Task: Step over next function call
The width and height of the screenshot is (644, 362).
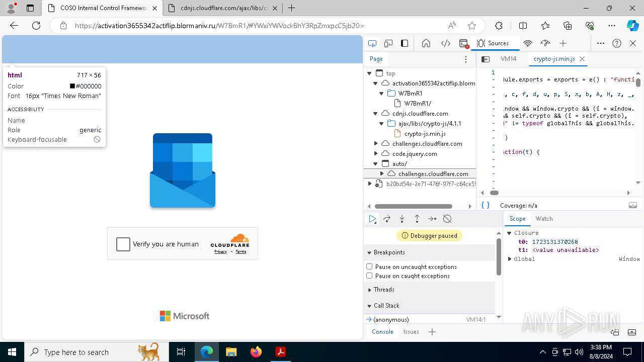Action: click(x=387, y=219)
